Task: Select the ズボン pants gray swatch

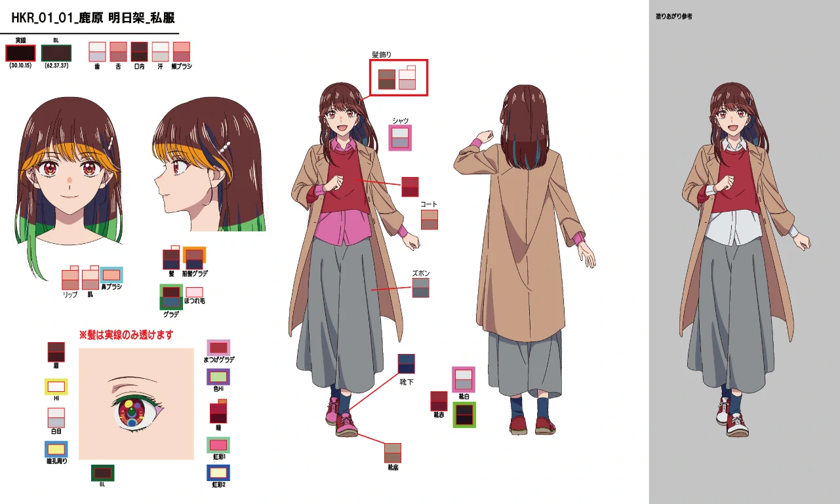Action: click(420, 288)
